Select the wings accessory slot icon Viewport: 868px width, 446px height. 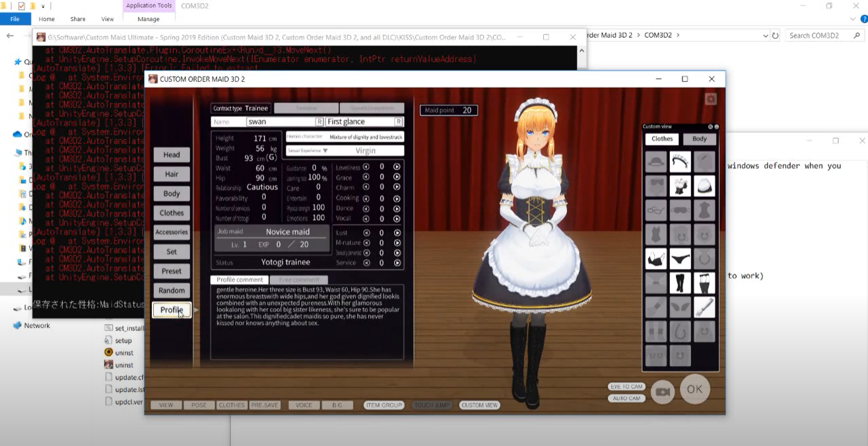[x=680, y=307]
